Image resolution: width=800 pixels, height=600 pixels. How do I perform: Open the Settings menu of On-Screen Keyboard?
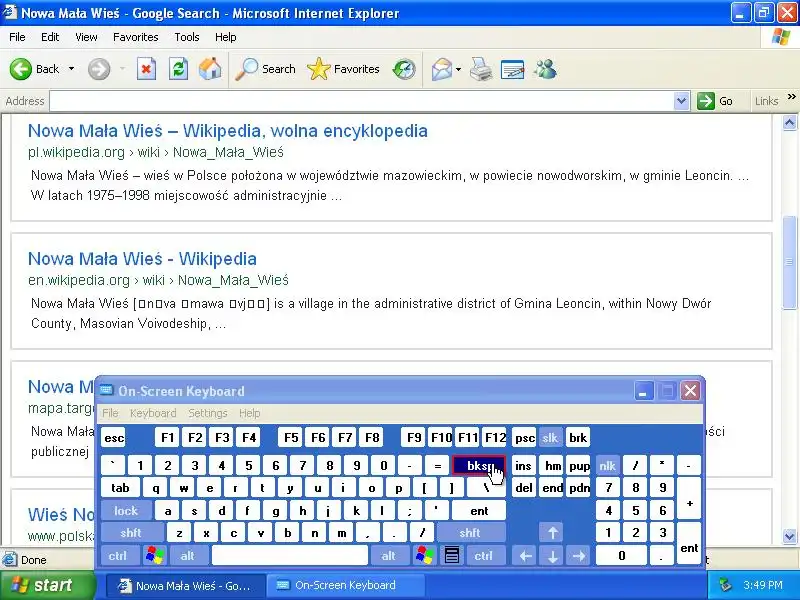point(208,413)
